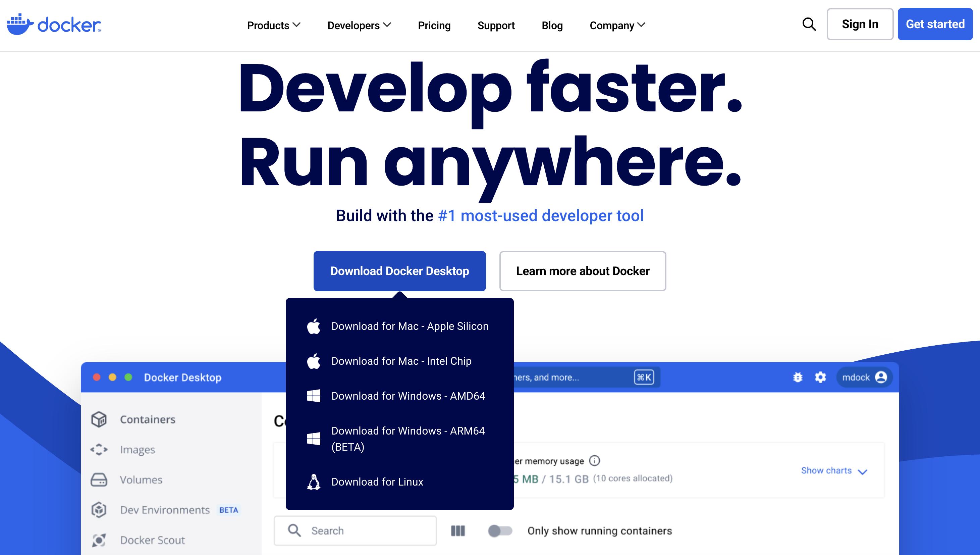
Task: Click the Sign In button
Action: click(860, 24)
